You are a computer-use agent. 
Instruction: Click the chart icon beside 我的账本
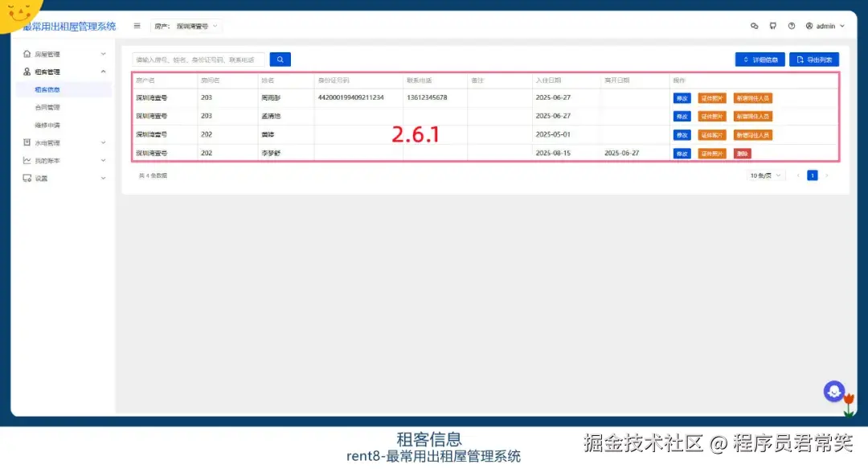pos(27,159)
